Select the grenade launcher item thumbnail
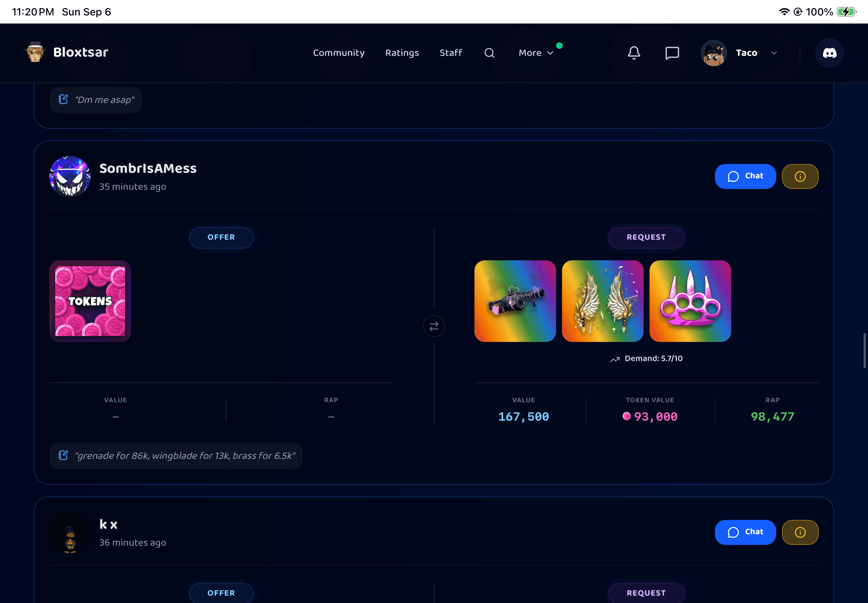Screen dimensions: 868x603 click(x=515, y=301)
